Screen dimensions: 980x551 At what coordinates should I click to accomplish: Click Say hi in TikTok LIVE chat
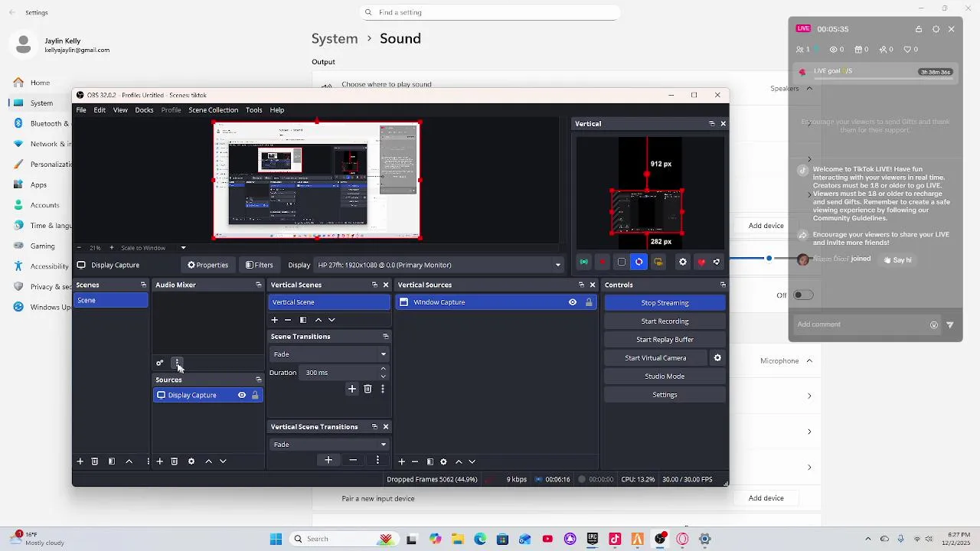tap(897, 260)
